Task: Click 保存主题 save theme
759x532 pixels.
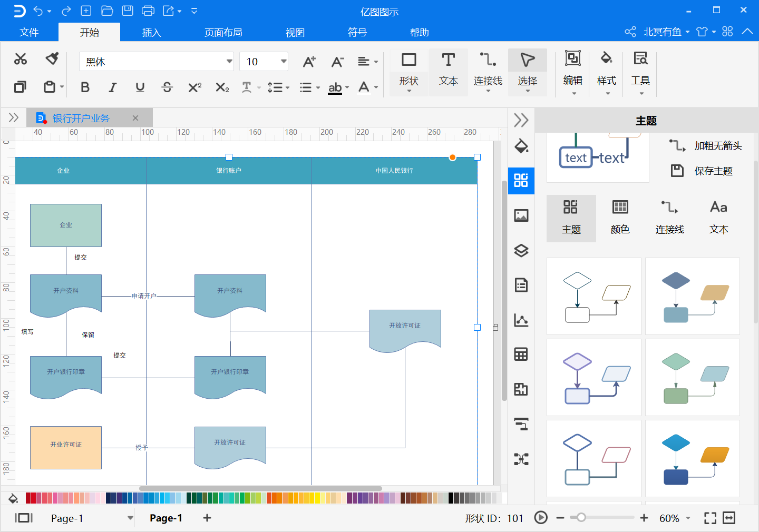Action: click(702, 171)
